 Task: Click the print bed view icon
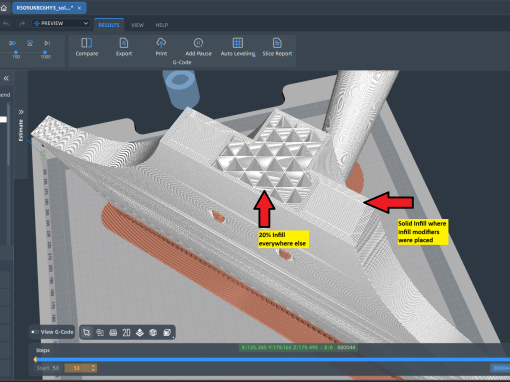[113, 332]
